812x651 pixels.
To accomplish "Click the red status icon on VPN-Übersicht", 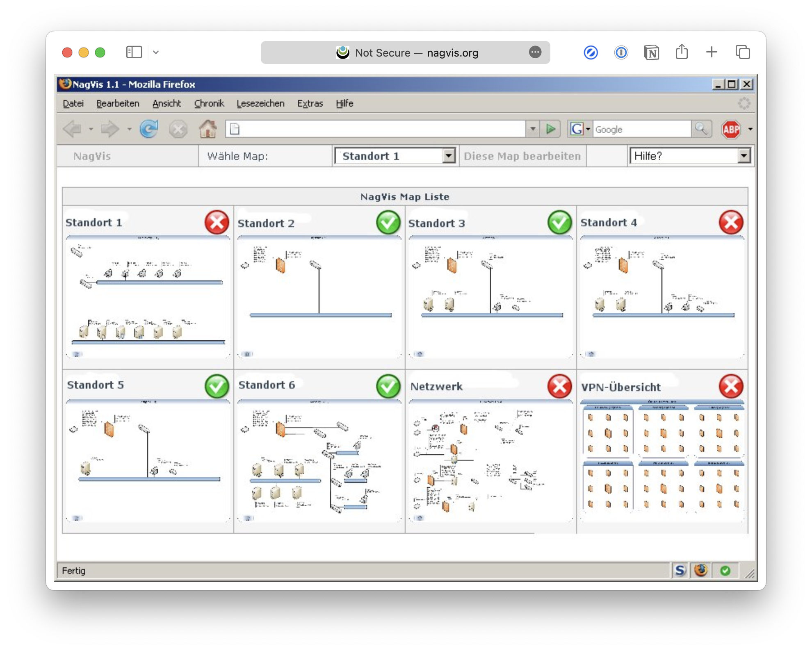I will (x=731, y=385).
